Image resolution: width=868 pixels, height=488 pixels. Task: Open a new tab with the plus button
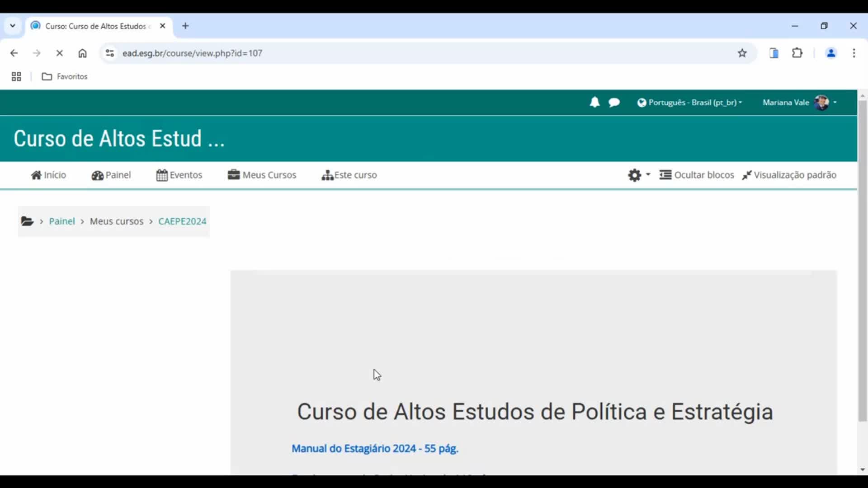(185, 26)
